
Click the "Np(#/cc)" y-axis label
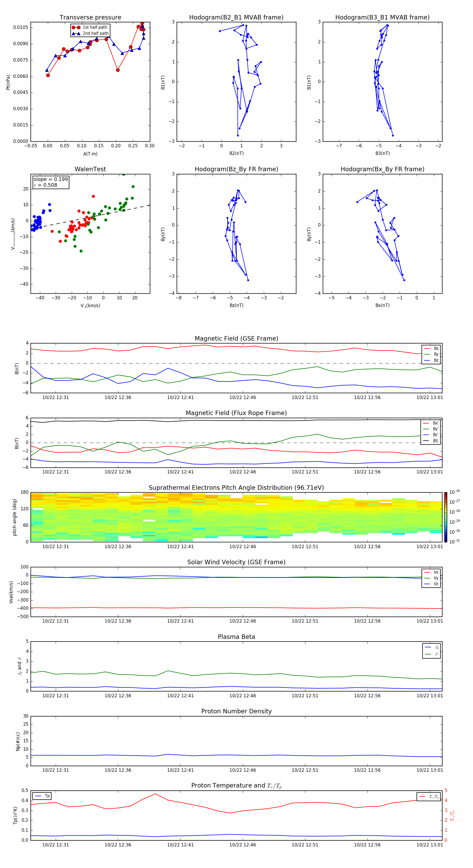tap(18, 741)
